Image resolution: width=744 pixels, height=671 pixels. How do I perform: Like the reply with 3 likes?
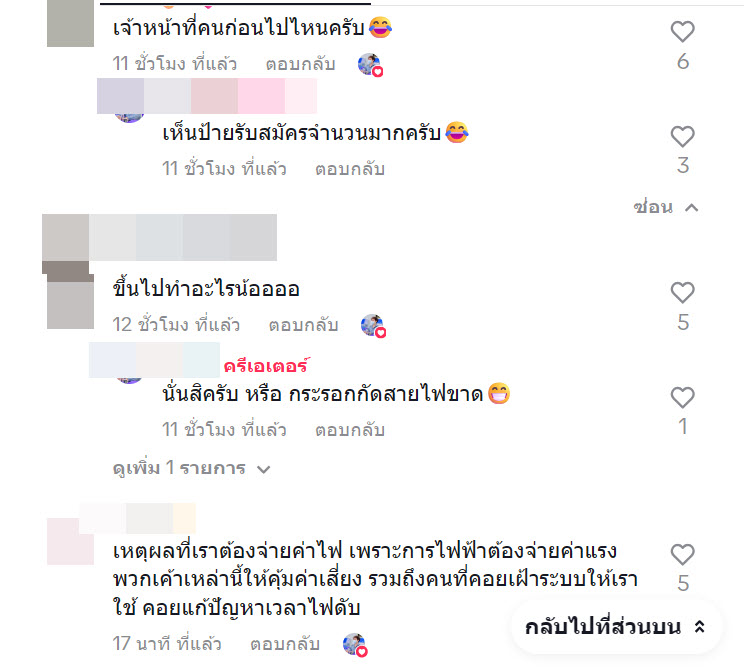pos(682,136)
